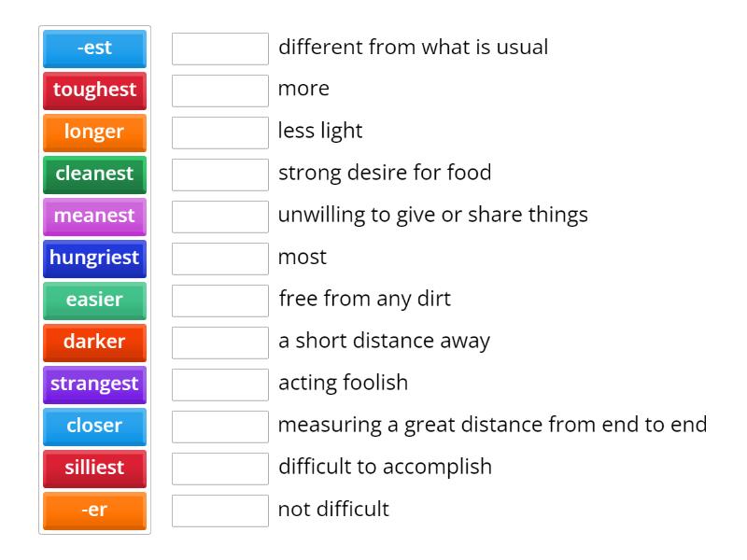The image size is (747, 560).
Task: Pick the "darker" word tile
Action: click(93, 343)
